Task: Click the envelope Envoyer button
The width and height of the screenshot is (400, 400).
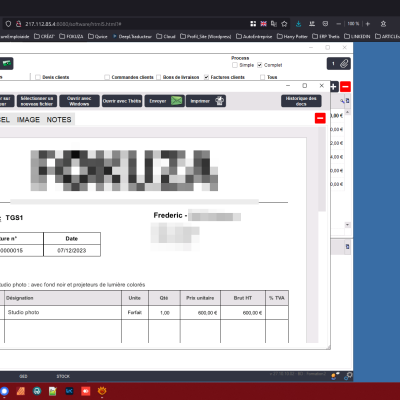Action: (x=164, y=101)
